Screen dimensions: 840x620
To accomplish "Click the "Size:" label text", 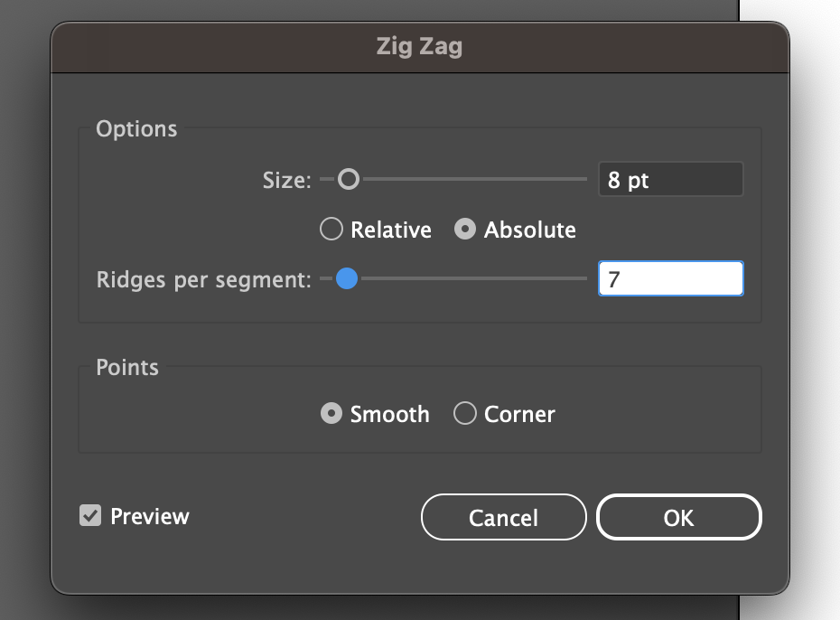I will (x=286, y=181).
